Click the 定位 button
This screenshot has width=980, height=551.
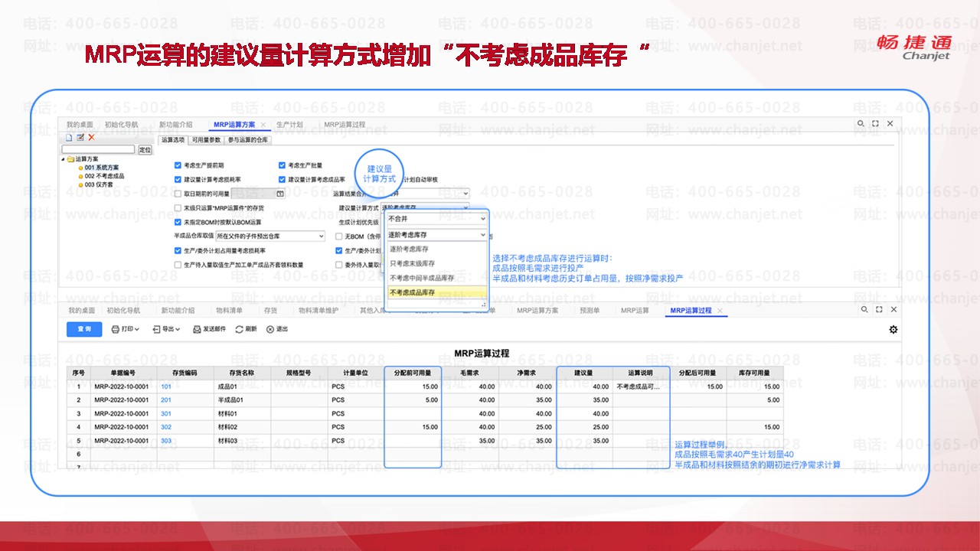[x=145, y=149]
